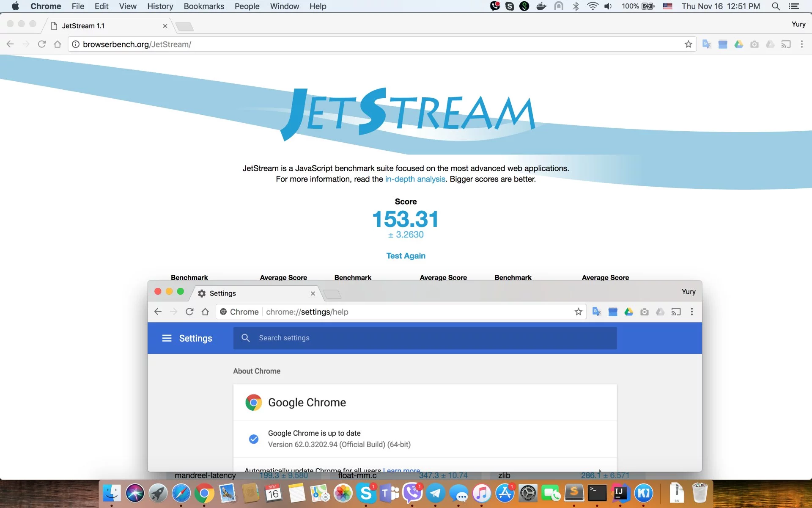This screenshot has height=508, width=812.
Task: Open System Preferences from the Dock
Action: pyautogui.click(x=528, y=493)
